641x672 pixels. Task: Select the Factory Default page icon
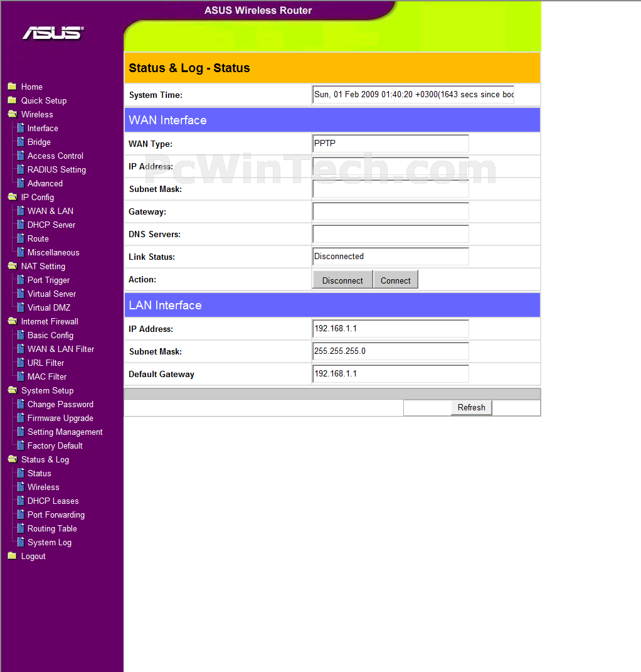tap(21, 445)
